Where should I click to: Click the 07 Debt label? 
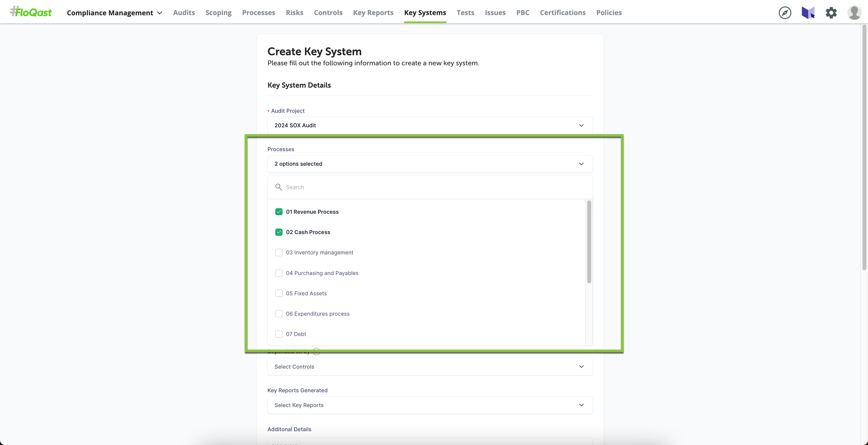pos(296,334)
